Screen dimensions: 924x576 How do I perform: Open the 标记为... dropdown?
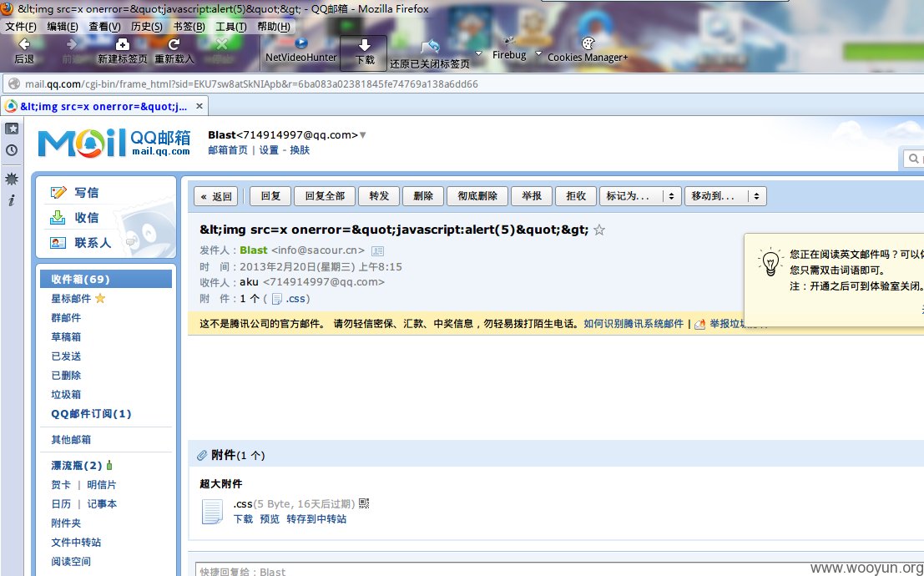pos(640,196)
